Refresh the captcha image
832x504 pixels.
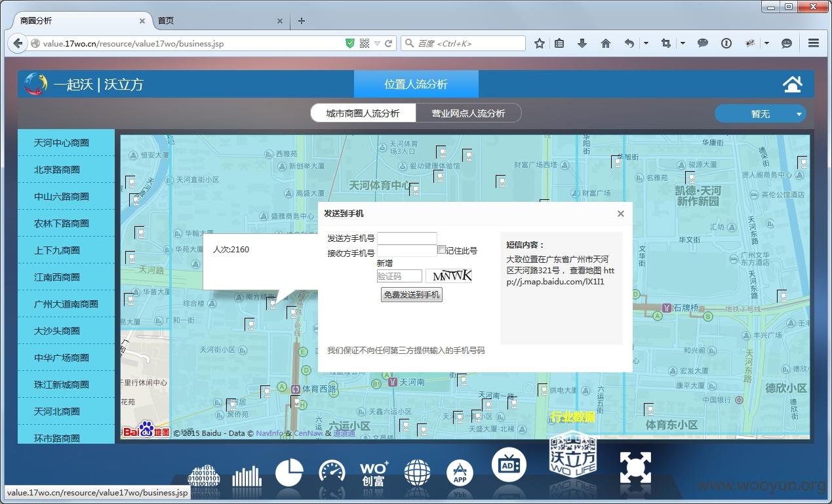pyautogui.click(x=448, y=276)
